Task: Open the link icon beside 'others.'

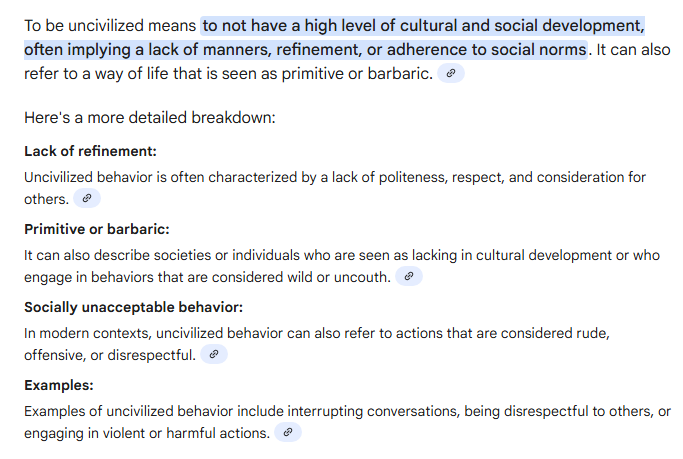Action: 87,199
